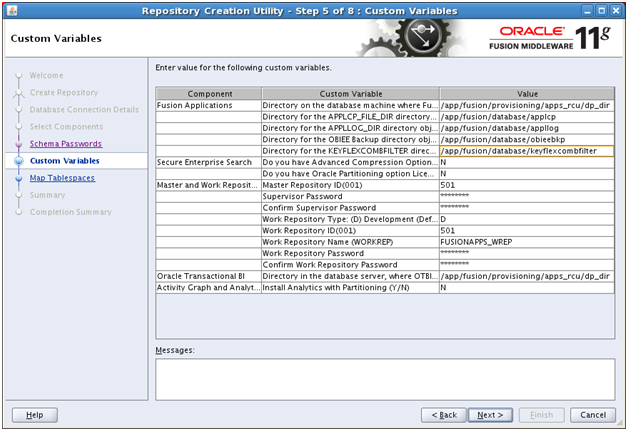The image size is (628, 431).
Task: Select 'Supervisor Password' variable cell
Action: click(x=350, y=197)
